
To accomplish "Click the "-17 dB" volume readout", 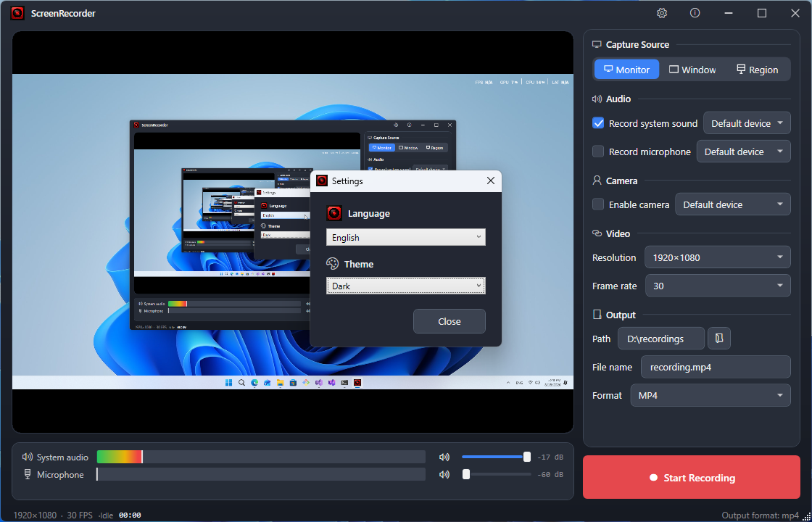I will pos(550,457).
